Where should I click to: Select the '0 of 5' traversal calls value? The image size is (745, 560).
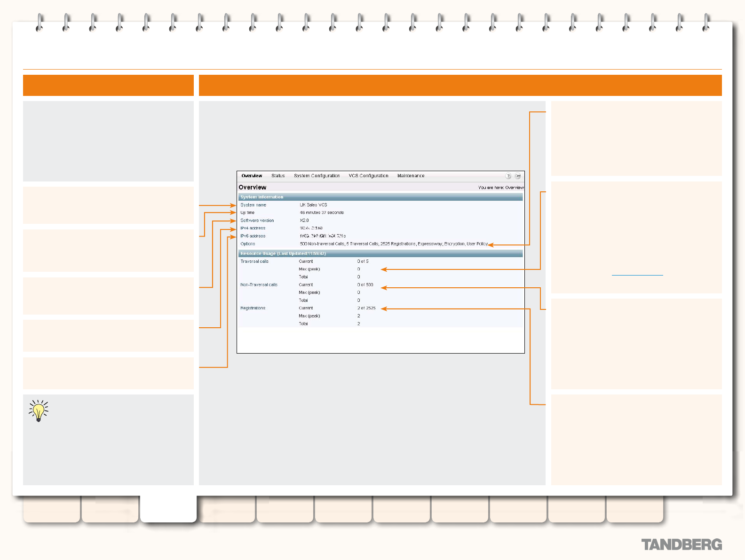(x=363, y=261)
